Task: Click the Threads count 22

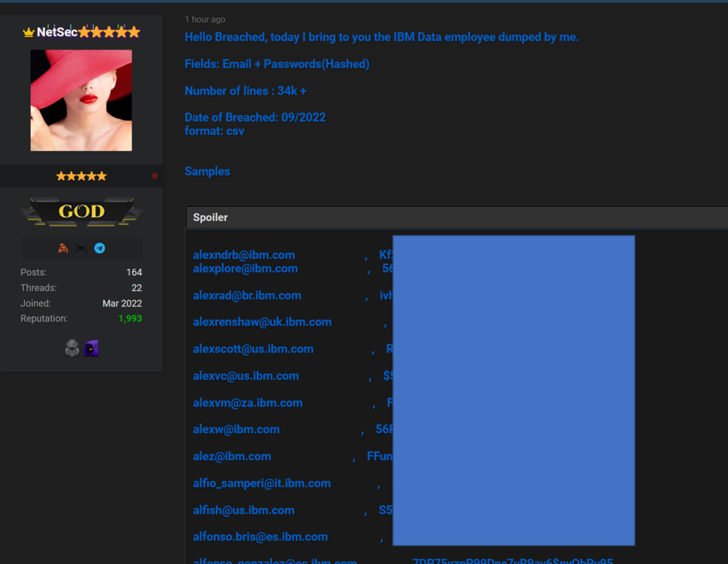Action: click(137, 288)
